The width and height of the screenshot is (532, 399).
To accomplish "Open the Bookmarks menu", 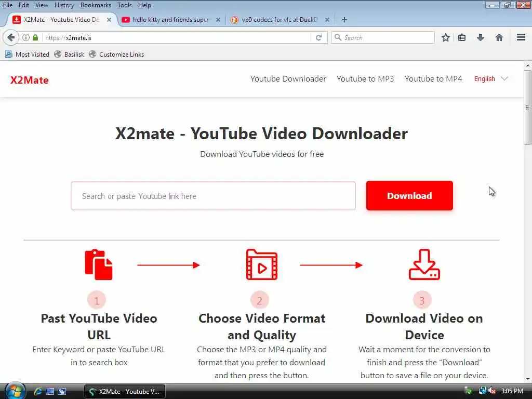I will pyautogui.click(x=96, y=5).
